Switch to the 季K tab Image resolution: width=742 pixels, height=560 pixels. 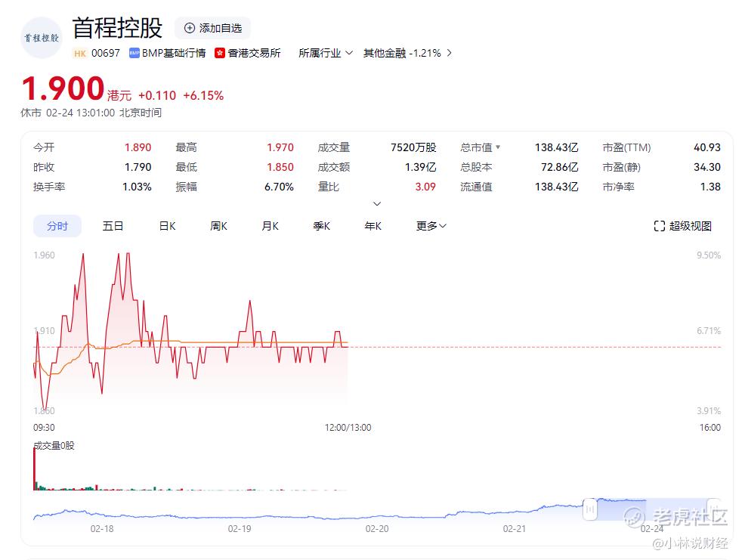click(322, 226)
